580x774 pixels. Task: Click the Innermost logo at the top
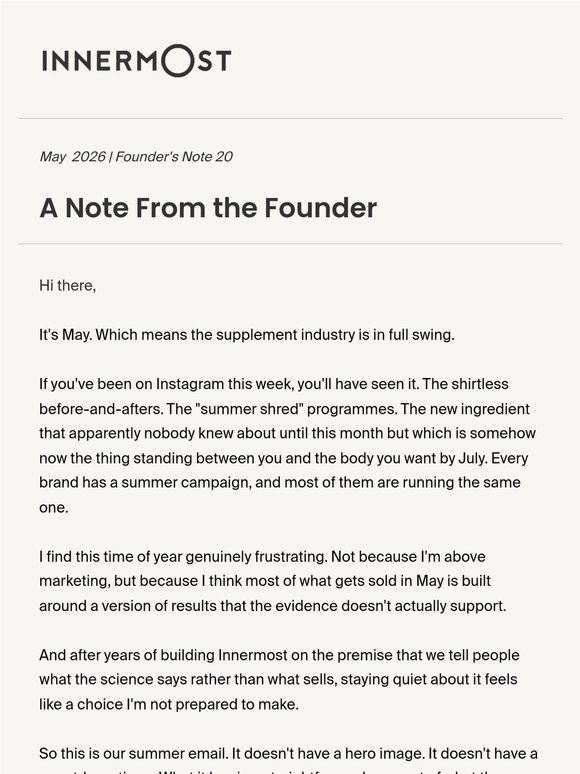pos(136,61)
